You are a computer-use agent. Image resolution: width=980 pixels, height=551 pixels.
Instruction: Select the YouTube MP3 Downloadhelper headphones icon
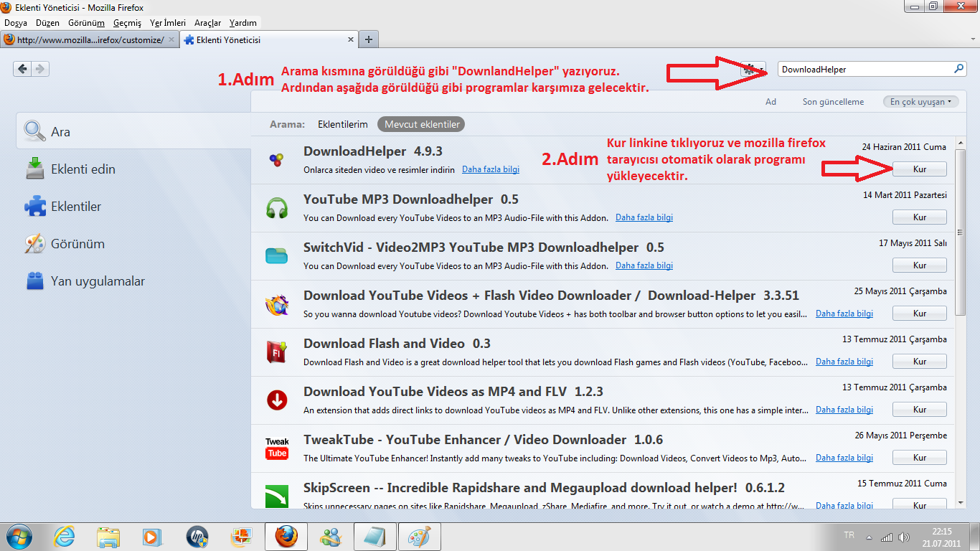click(x=276, y=208)
